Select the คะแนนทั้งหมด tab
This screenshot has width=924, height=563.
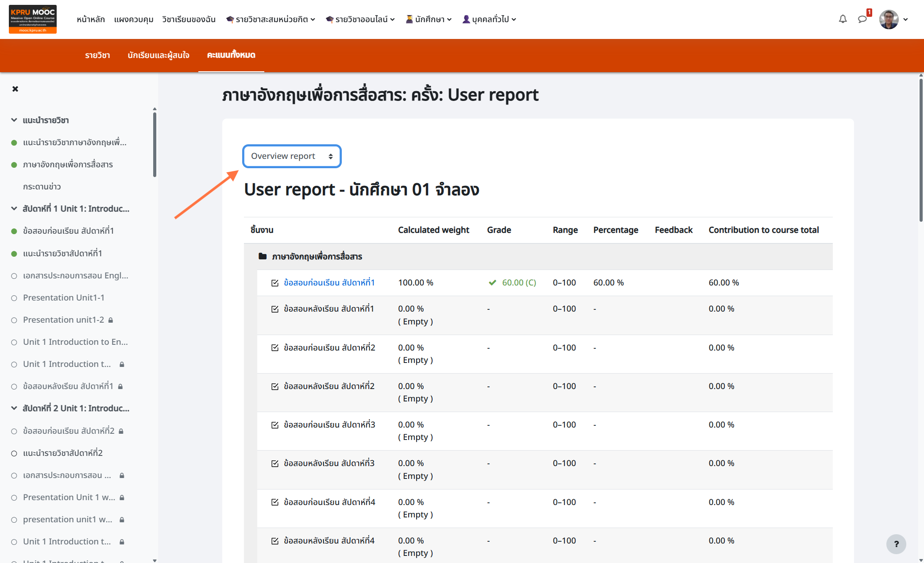coord(231,55)
